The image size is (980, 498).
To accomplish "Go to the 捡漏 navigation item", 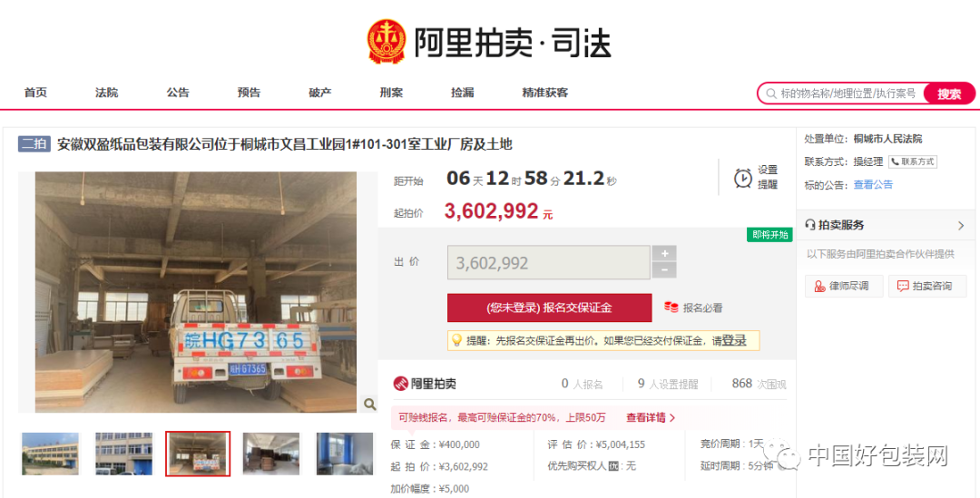I will (463, 93).
